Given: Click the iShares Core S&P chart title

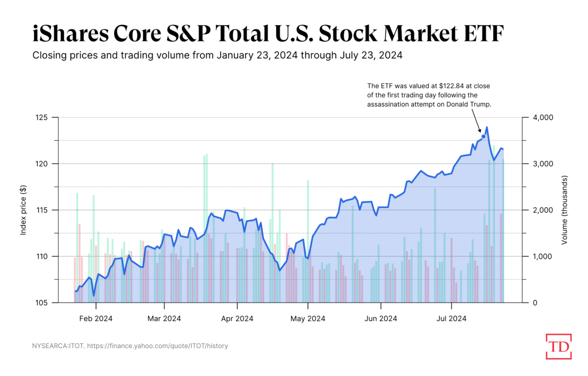Looking at the screenshot, I should point(268,34).
